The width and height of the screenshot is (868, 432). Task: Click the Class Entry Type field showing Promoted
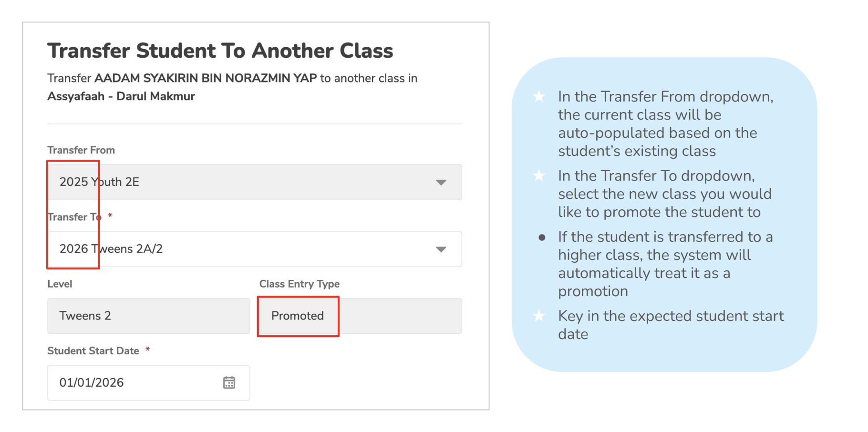359,316
